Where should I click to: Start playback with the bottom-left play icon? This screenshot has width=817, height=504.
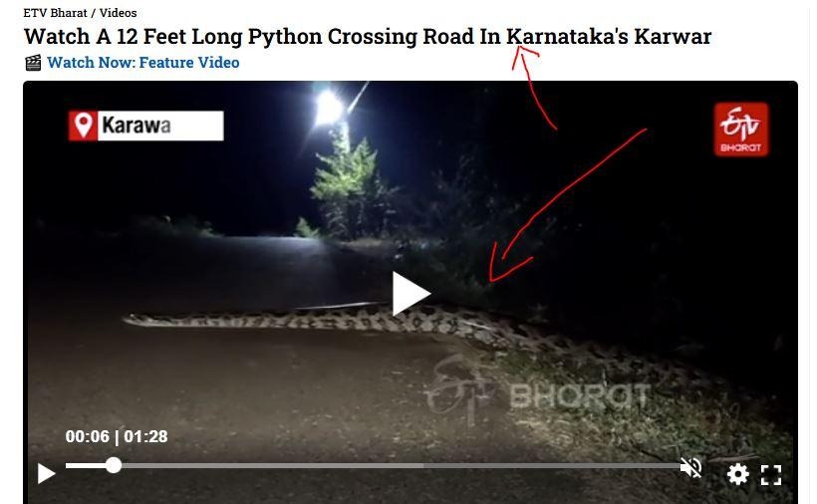(x=47, y=474)
